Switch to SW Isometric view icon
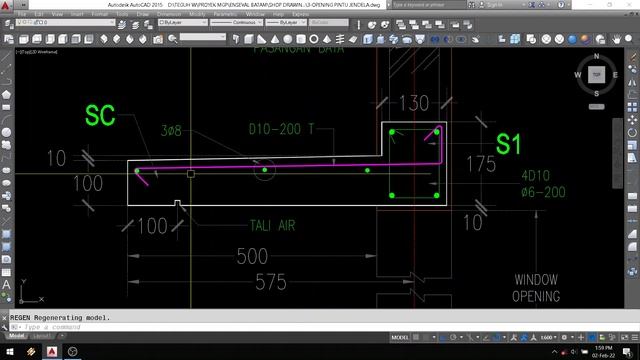 tap(104, 39)
